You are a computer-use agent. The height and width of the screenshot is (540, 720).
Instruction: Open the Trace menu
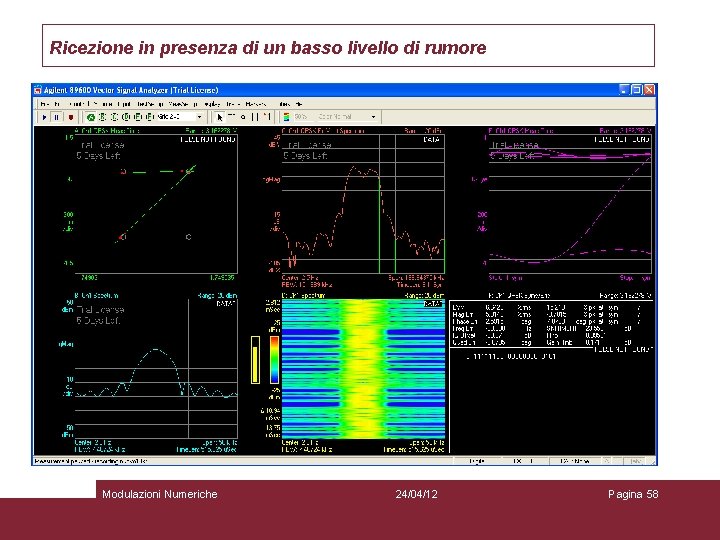(x=233, y=104)
